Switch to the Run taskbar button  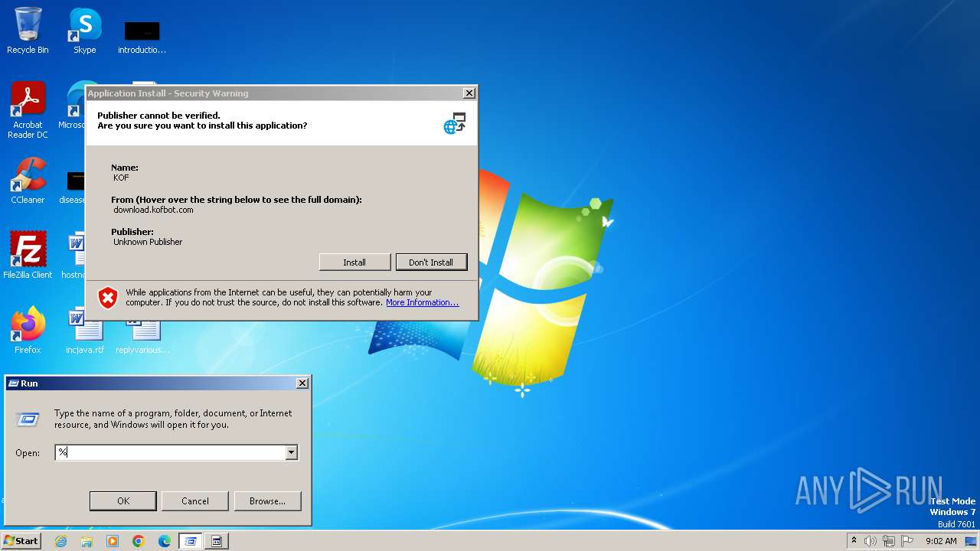tap(191, 541)
